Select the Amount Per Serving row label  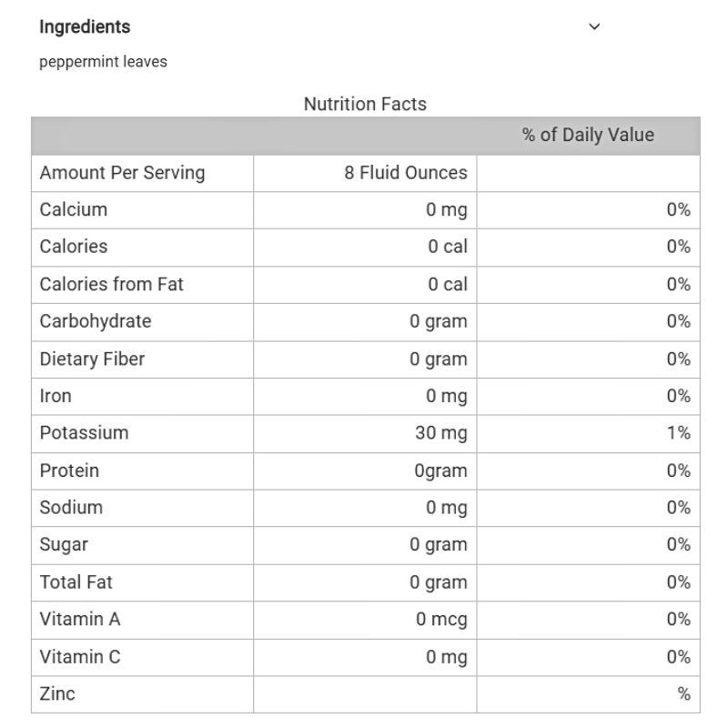[x=122, y=173]
